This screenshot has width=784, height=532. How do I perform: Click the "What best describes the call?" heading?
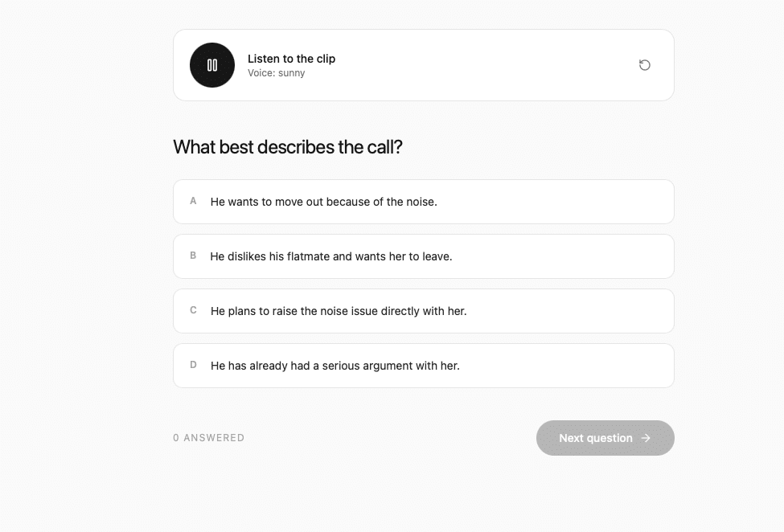tap(288, 147)
